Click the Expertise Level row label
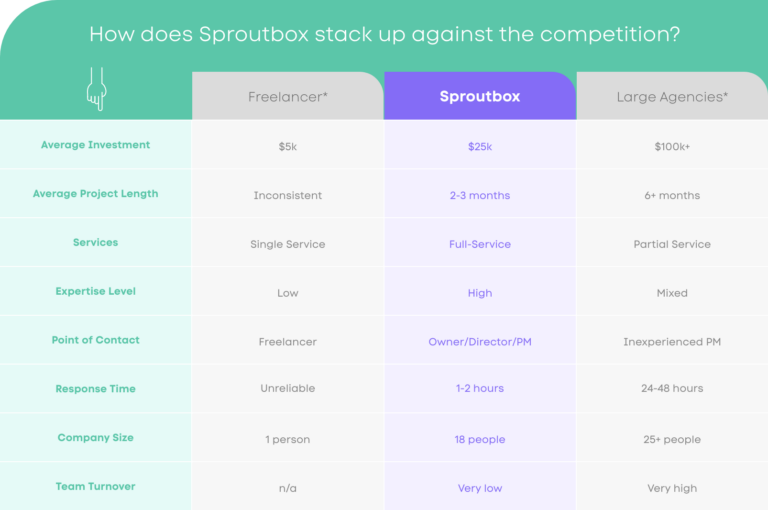This screenshot has width=768, height=510. point(95,292)
